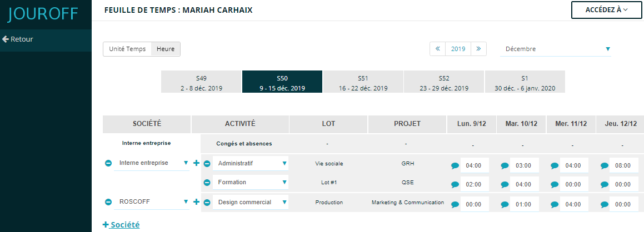Image resolution: width=644 pixels, height=232 pixels.
Task: Switch time unit to Heure
Action: coord(166,49)
